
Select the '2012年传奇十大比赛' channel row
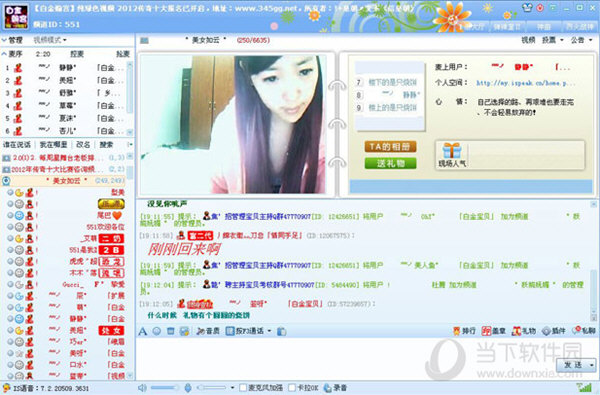click(64, 169)
